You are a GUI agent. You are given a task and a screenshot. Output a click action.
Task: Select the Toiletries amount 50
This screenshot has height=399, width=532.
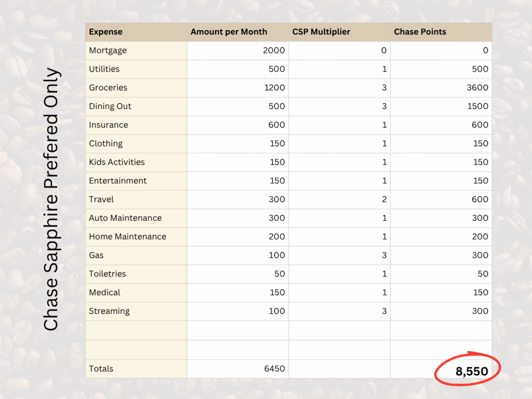point(280,274)
